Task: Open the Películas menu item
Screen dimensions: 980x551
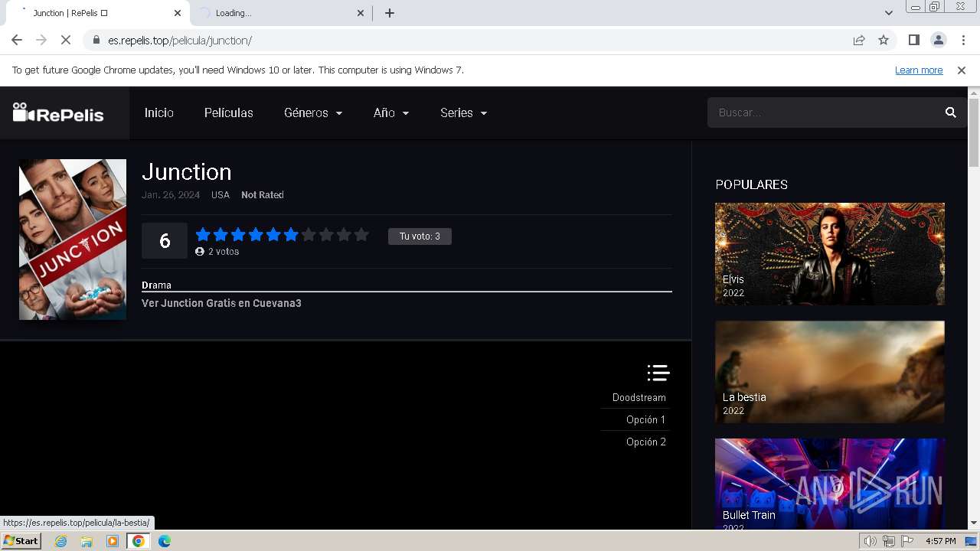Action: [229, 112]
